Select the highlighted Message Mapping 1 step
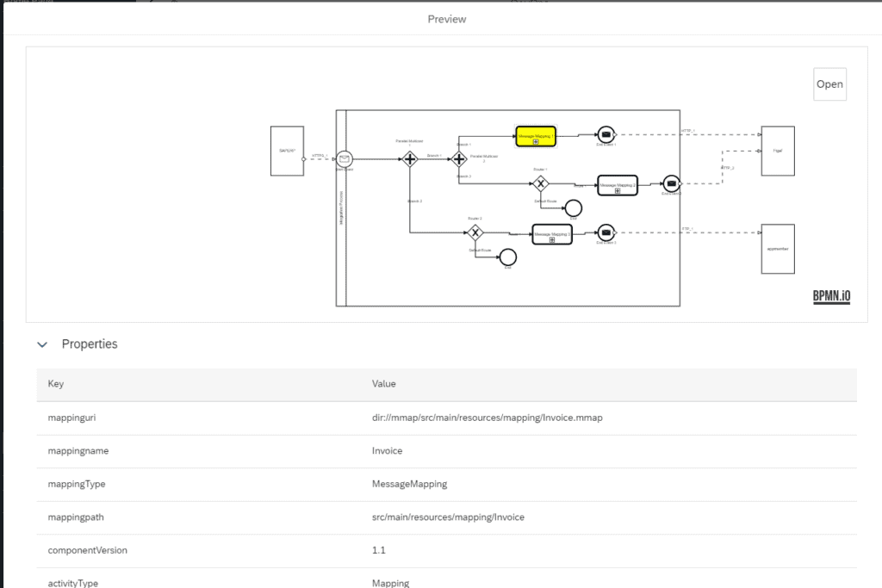882x588 pixels. [x=536, y=137]
